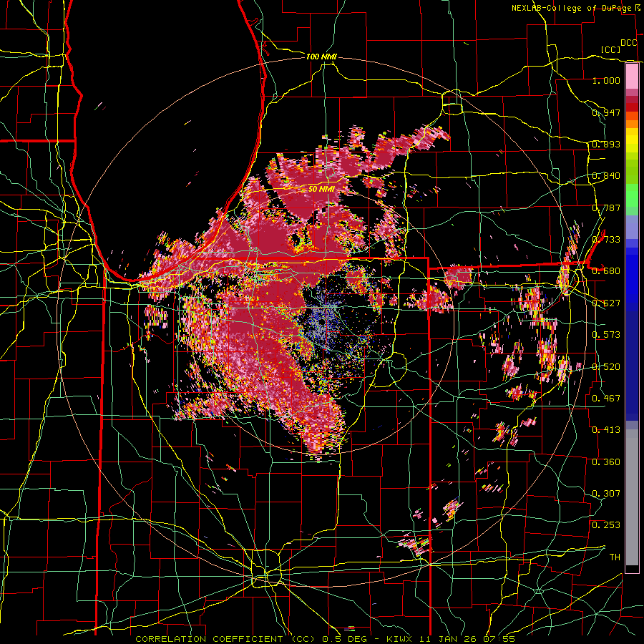This screenshot has height=644, width=644.
Task: Click the NEXLAB-College of DuPage label
Action: click(x=573, y=8)
